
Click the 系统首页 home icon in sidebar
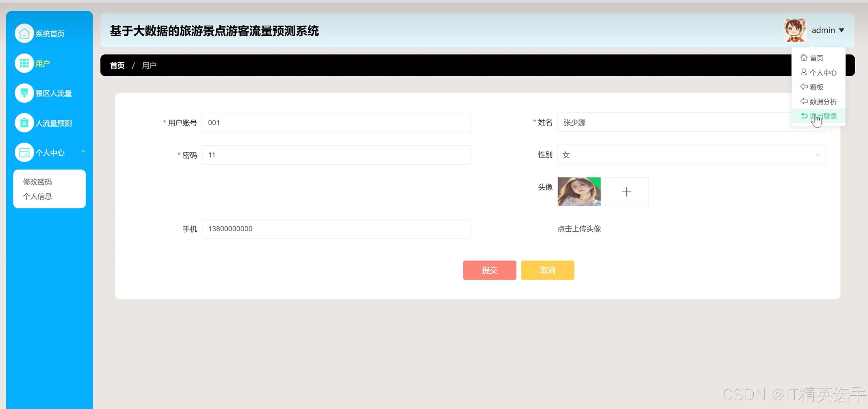point(24,33)
